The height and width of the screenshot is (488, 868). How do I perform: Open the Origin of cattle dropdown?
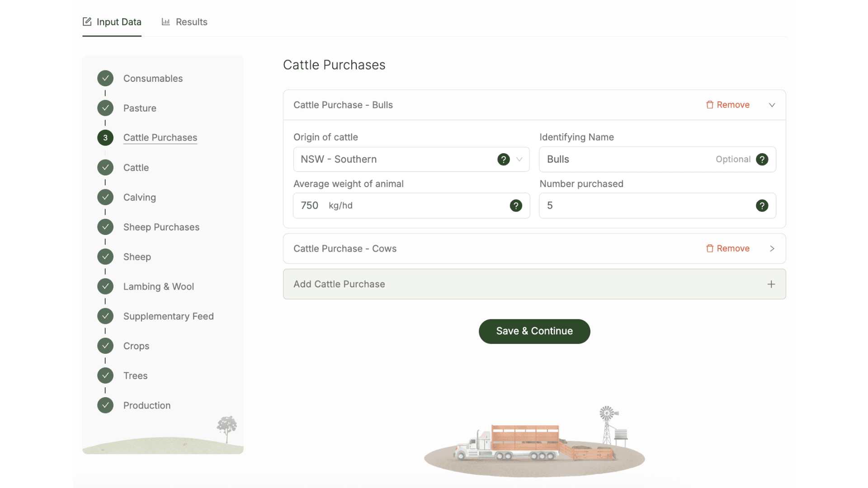tap(398, 159)
